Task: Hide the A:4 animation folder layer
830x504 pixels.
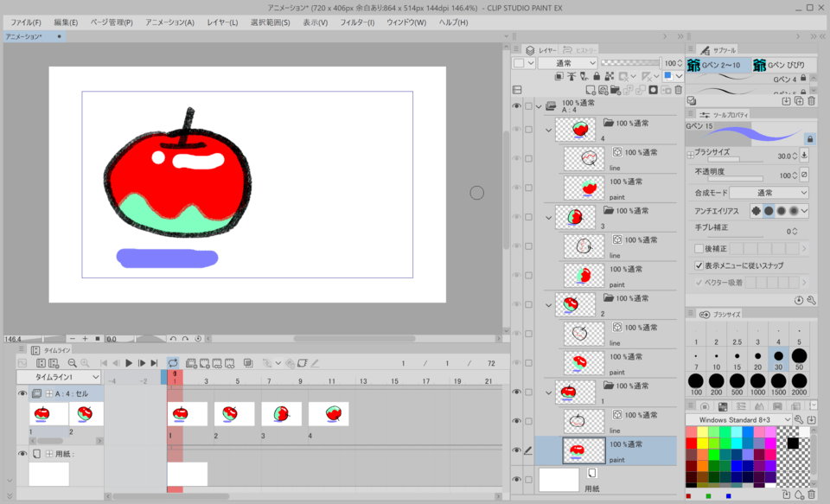Action: coord(517,105)
